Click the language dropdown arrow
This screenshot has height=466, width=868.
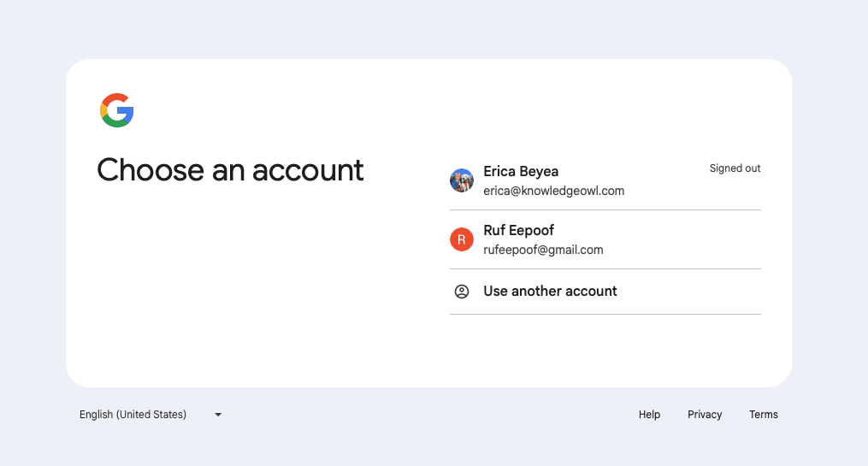(218, 415)
